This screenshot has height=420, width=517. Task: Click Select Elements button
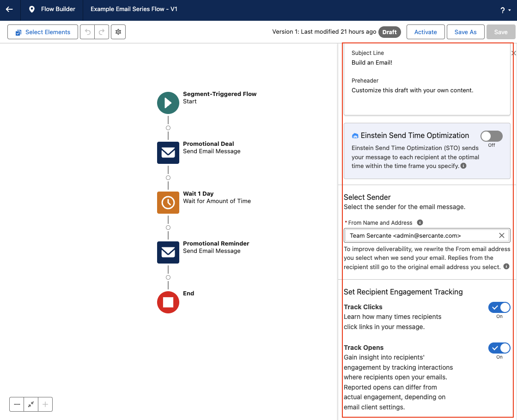coord(43,32)
